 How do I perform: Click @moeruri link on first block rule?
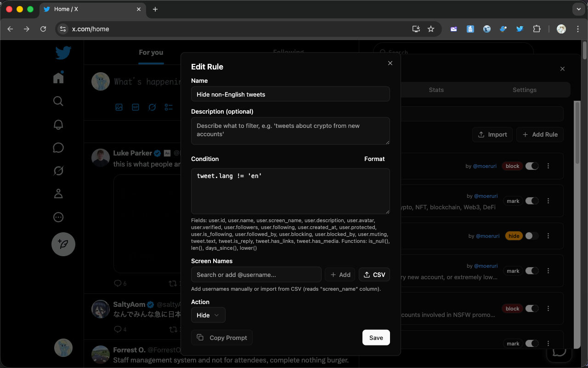[x=485, y=166]
